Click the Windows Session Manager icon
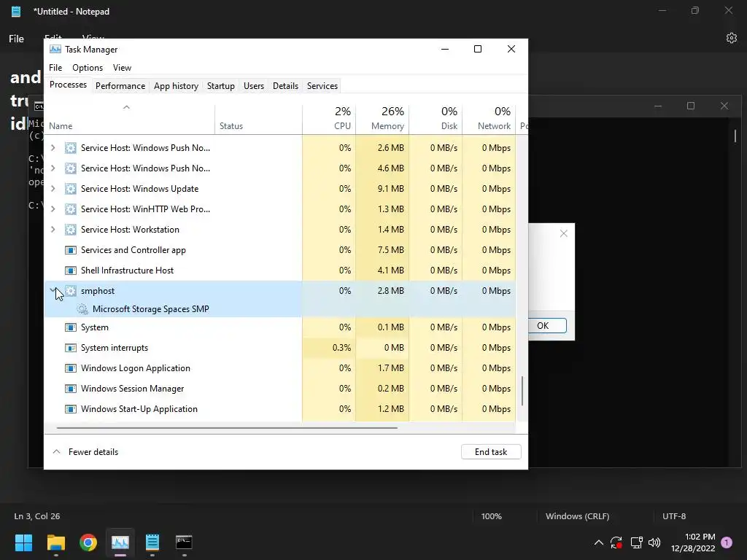 pyautogui.click(x=71, y=389)
